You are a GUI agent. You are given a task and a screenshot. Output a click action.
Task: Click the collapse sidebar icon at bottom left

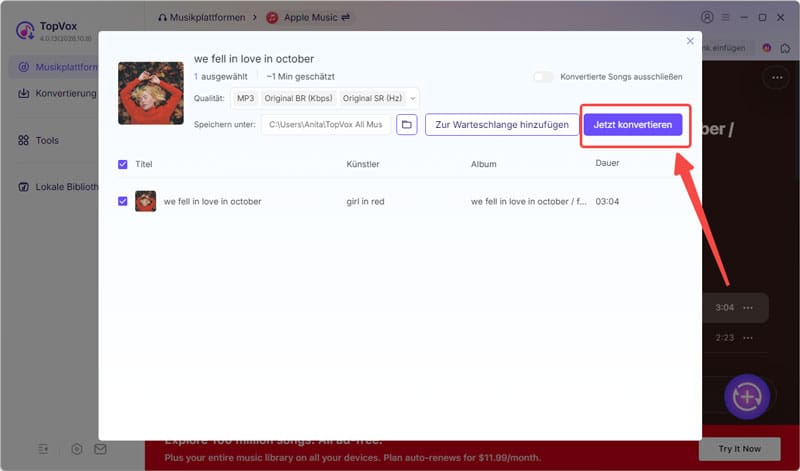tap(43, 449)
